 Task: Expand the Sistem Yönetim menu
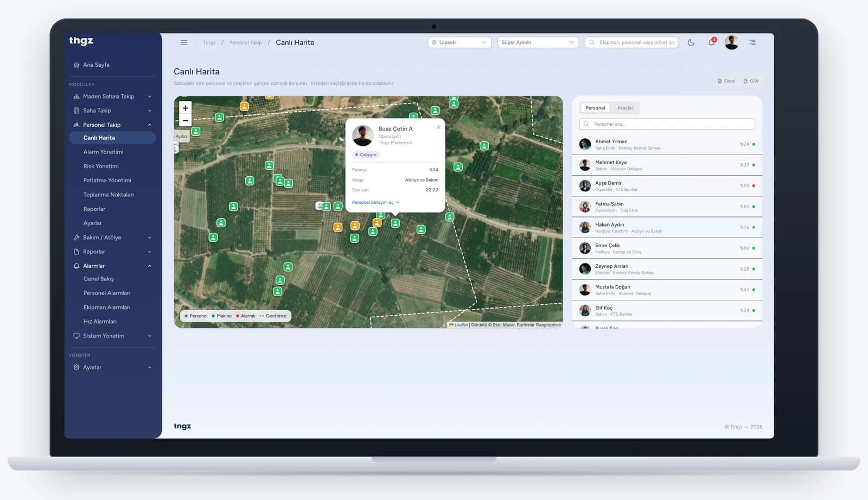tap(112, 336)
